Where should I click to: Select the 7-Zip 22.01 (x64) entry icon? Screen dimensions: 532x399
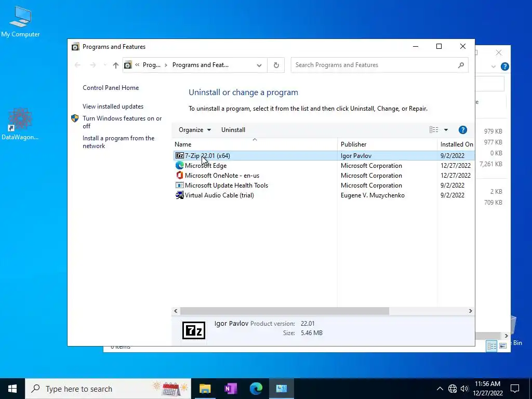pyautogui.click(x=179, y=156)
